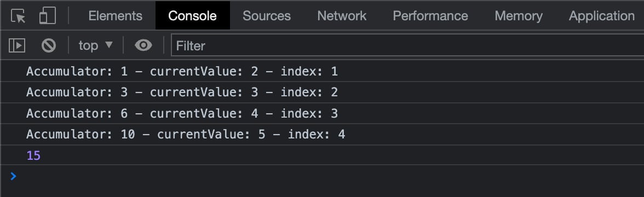Switch to the Performance tab
This screenshot has height=197, width=644.
click(430, 16)
